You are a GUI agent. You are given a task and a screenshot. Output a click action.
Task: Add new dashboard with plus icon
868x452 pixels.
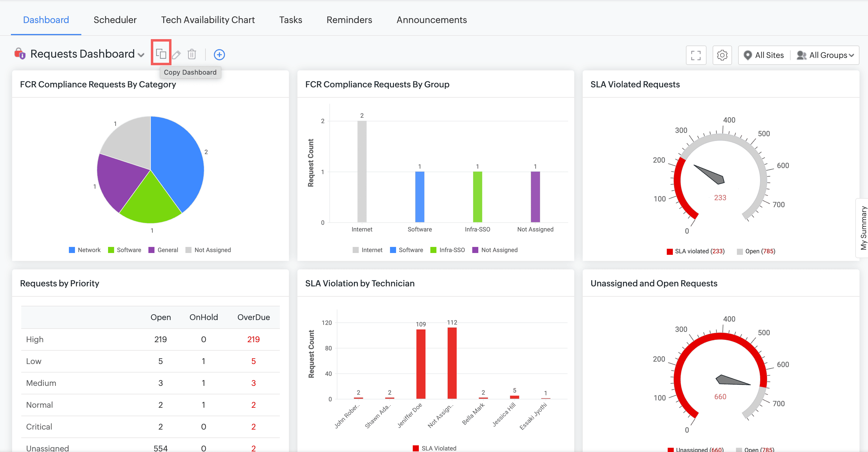(x=219, y=55)
